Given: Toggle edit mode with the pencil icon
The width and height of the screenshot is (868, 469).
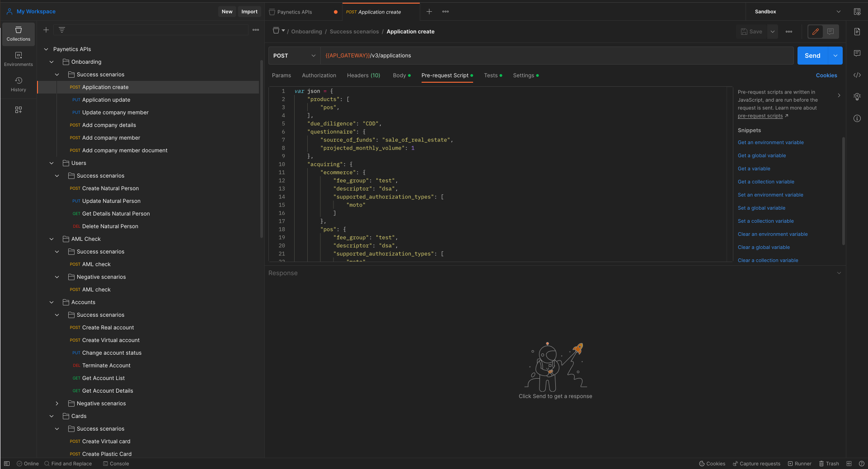Looking at the screenshot, I should [816, 32].
